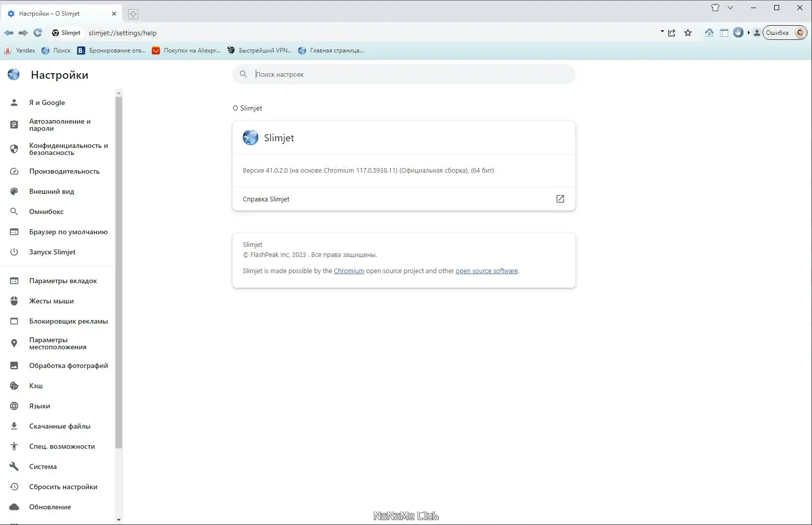Viewport: 812px width, 525px height.
Task: Select Обработка фотографий in sidebar
Action: click(57, 365)
